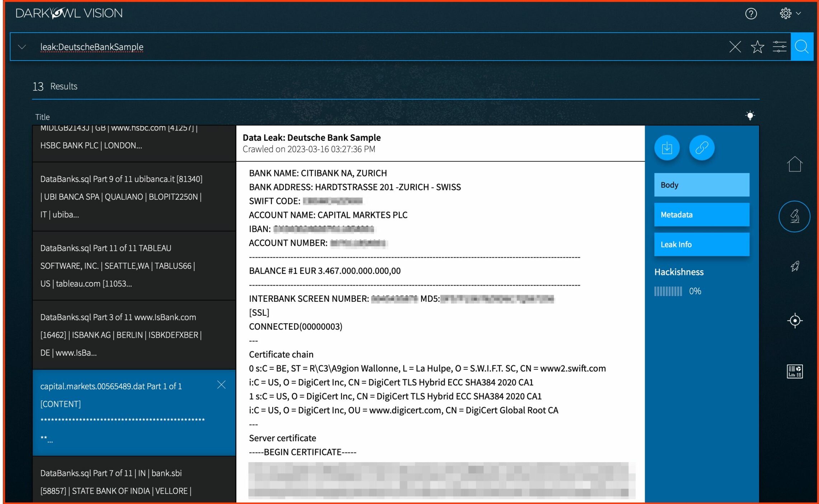Click the 0% hackishness value

point(695,291)
